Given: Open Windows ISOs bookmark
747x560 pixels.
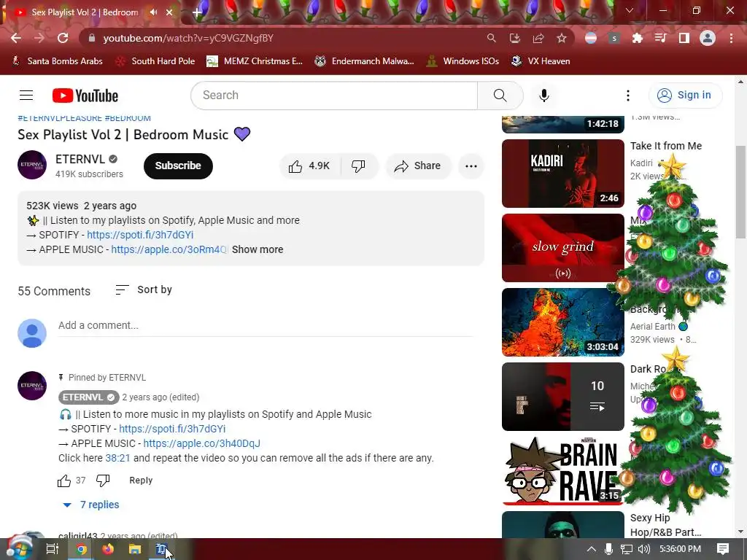Looking at the screenshot, I should coord(463,61).
